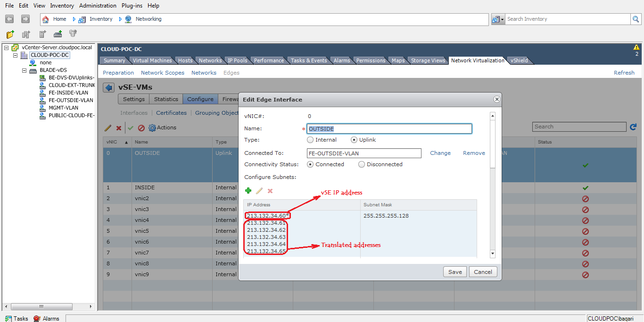Click the back arrow next to vSE-VMs

click(109, 87)
